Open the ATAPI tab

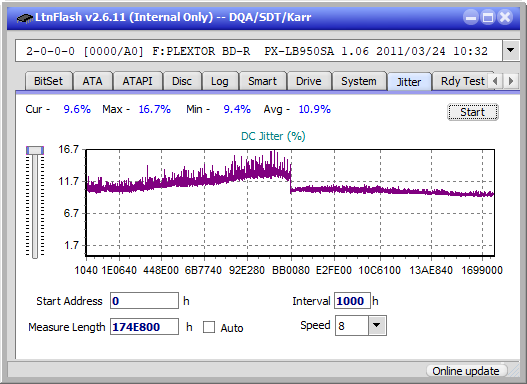click(x=137, y=81)
